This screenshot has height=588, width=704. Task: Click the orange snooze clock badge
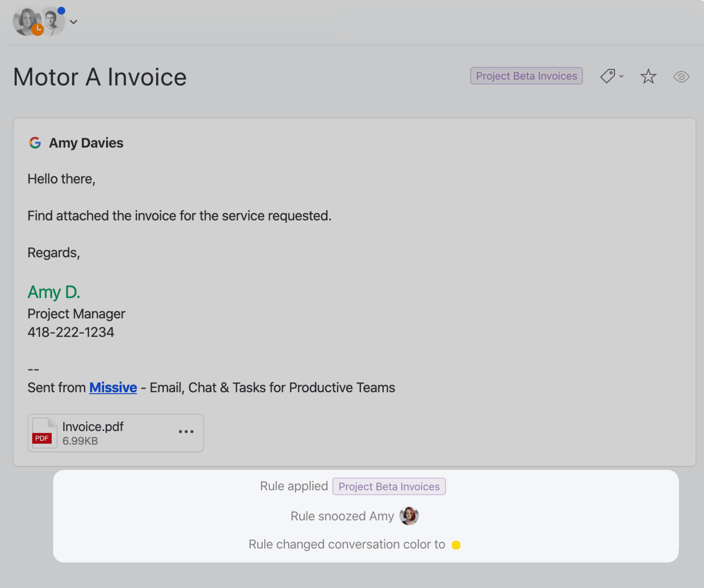point(38,29)
